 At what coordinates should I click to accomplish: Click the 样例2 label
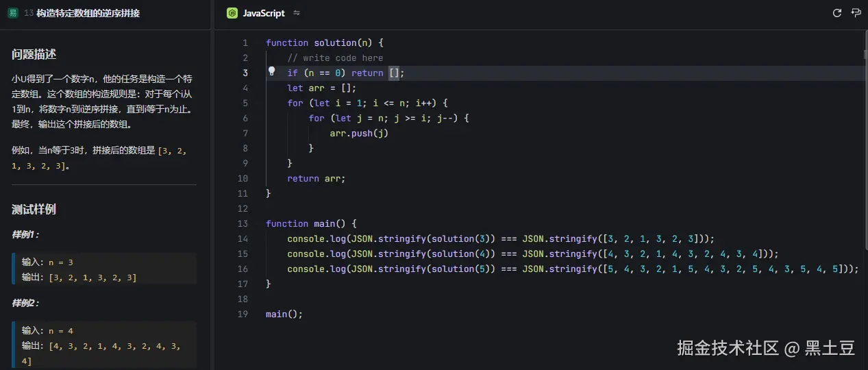coord(25,303)
